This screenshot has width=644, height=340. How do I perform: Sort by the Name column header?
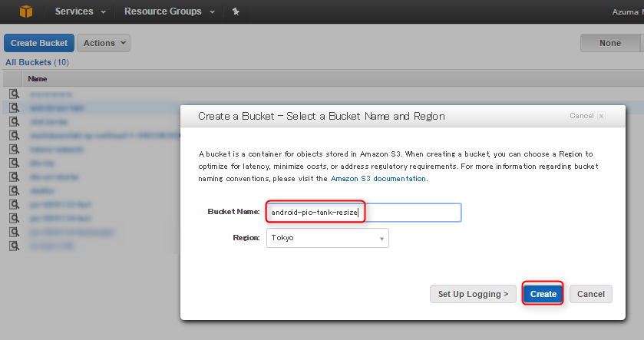point(38,79)
